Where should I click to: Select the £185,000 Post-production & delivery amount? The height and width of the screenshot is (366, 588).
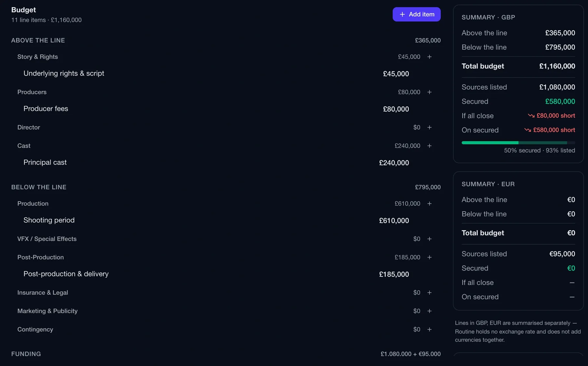[x=394, y=274]
